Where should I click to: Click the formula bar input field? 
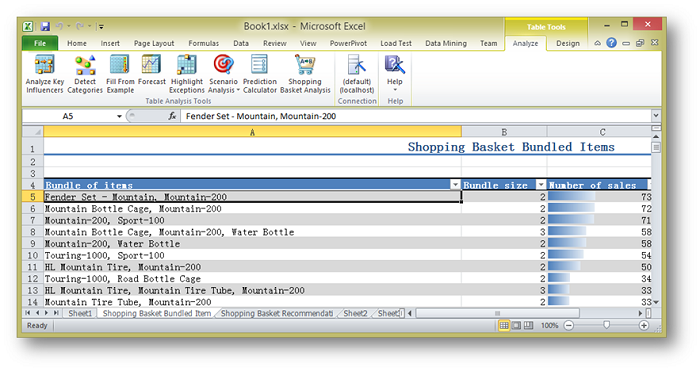pyautogui.click(x=415, y=116)
